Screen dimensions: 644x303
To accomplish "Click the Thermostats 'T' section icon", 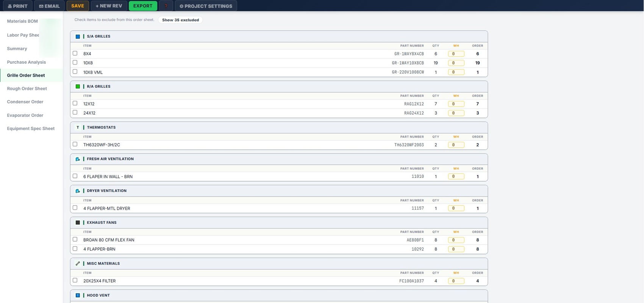I will (x=78, y=127).
